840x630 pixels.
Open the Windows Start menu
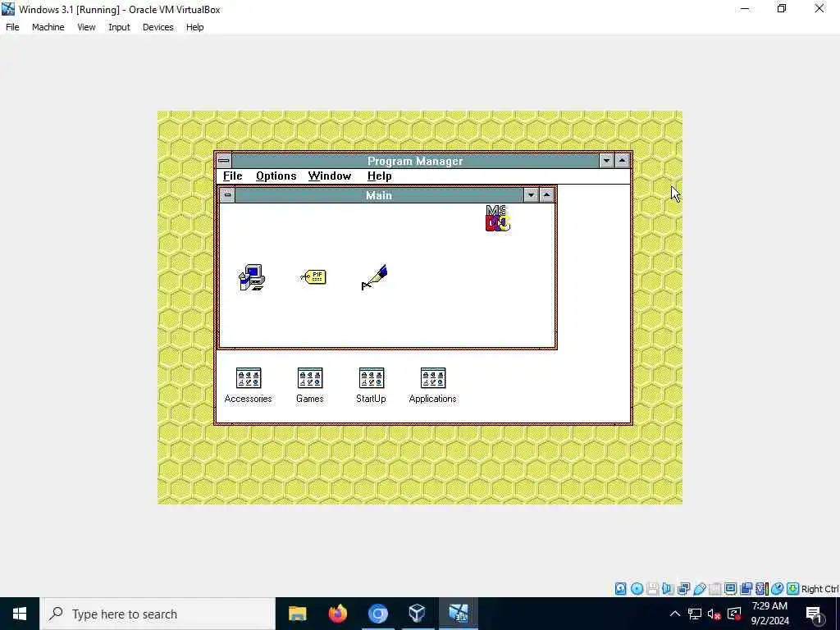coord(20,614)
